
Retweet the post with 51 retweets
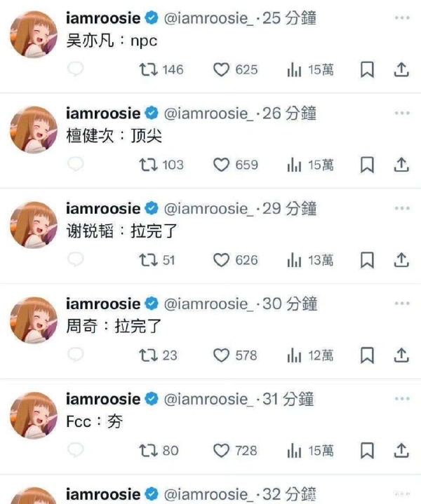[156, 260]
